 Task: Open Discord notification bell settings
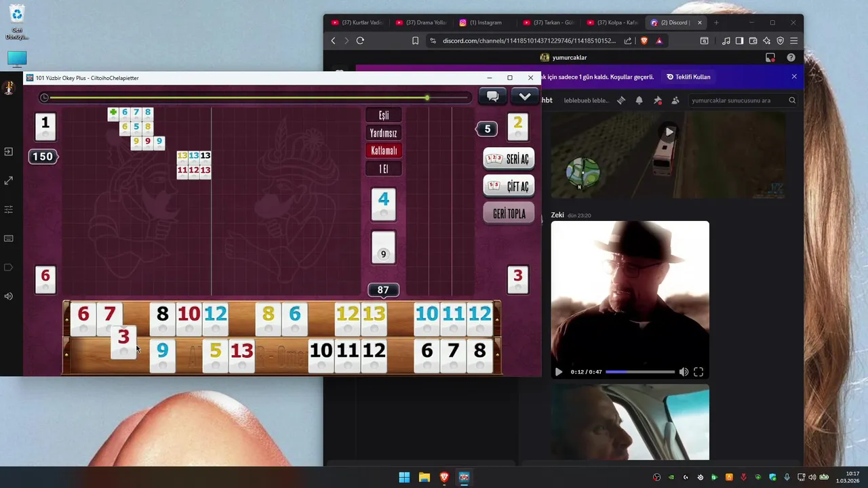639,100
